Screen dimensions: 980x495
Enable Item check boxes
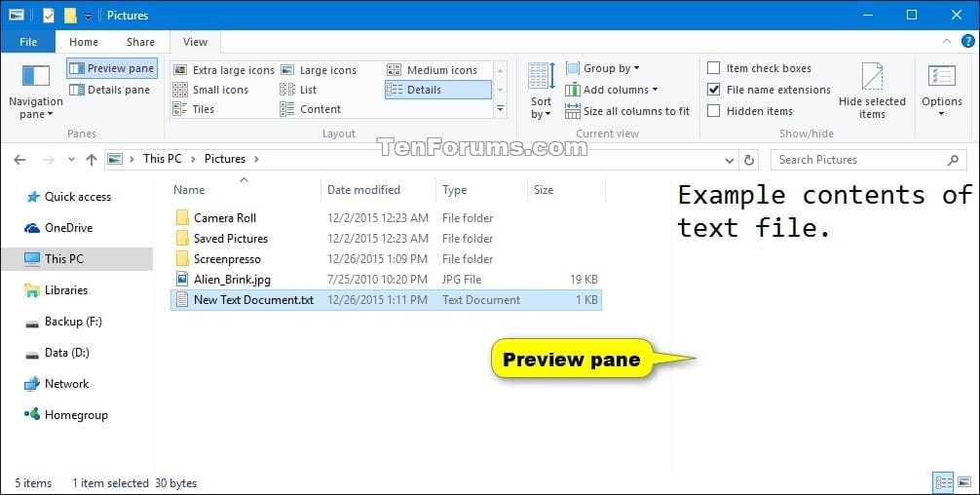pyautogui.click(x=713, y=68)
